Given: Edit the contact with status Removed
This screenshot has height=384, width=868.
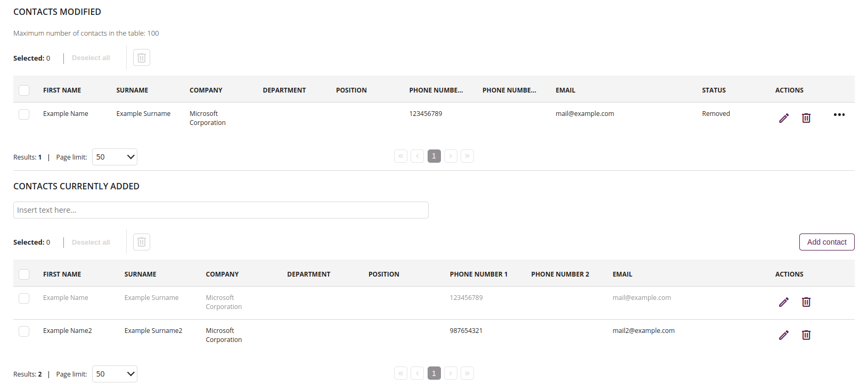Looking at the screenshot, I should tap(784, 118).
